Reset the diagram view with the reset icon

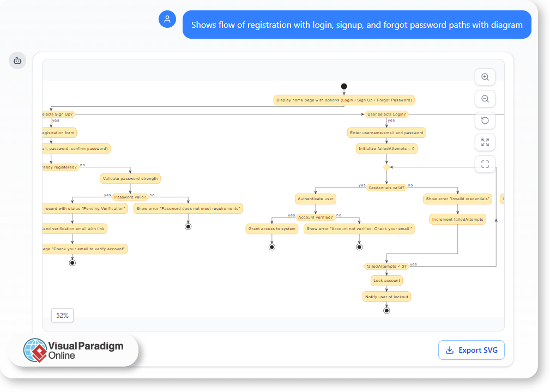click(x=485, y=120)
